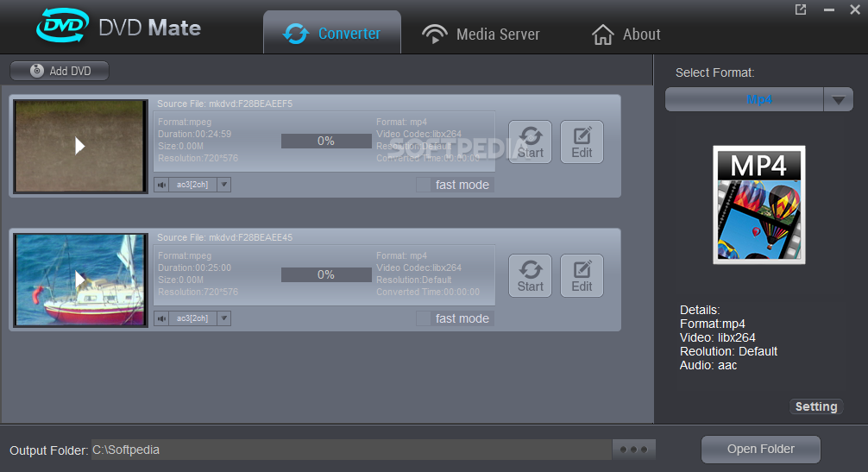Image resolution: width=868 pixels, height=472 pixels.
Task: Switch to the Media Server tab
Action: tap(481, 34)
